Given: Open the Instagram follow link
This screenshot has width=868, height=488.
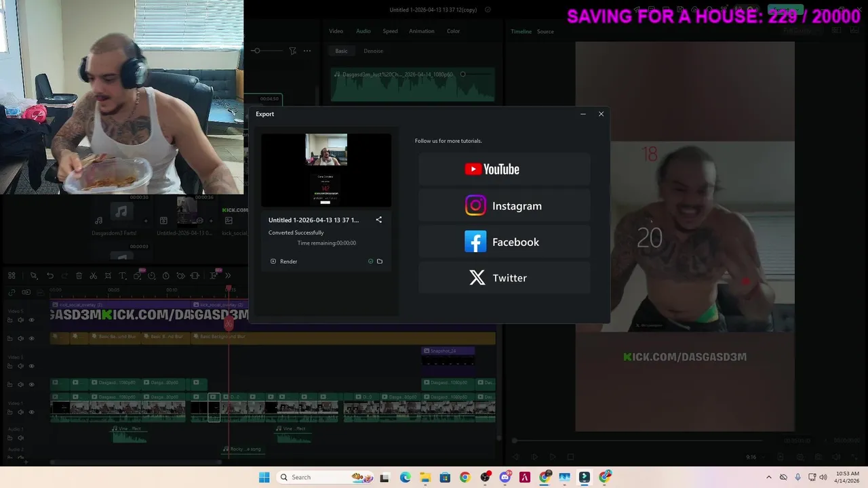Looking at the screenshot, I should tap(504, 205).
